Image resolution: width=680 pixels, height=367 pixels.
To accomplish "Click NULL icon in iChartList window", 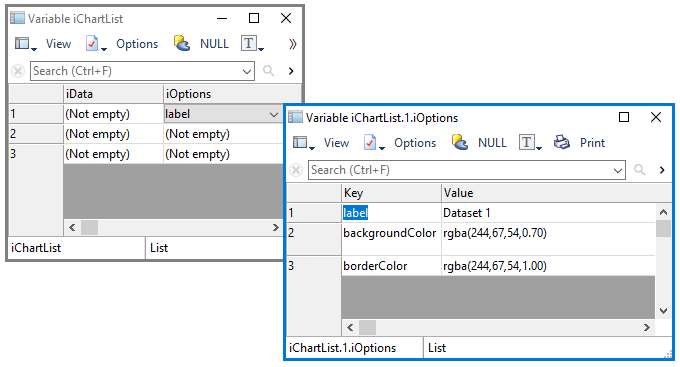I will (182, 43).
